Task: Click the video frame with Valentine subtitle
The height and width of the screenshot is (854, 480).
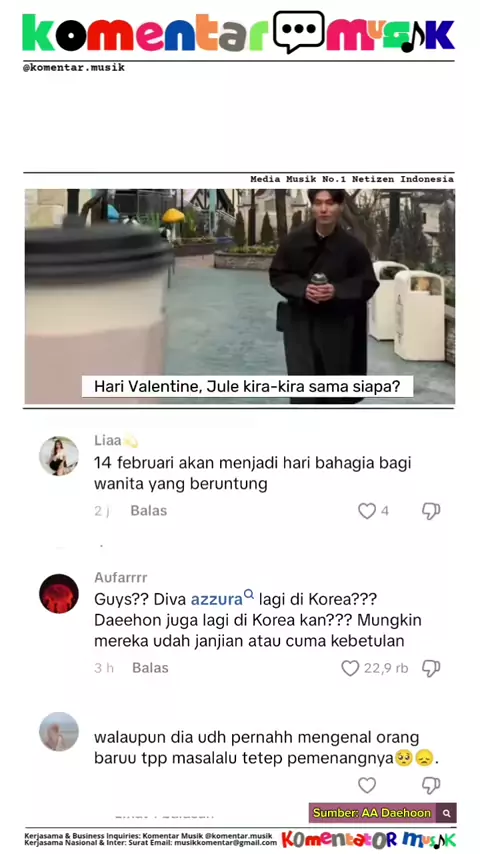Action: (x=240, y=296)
